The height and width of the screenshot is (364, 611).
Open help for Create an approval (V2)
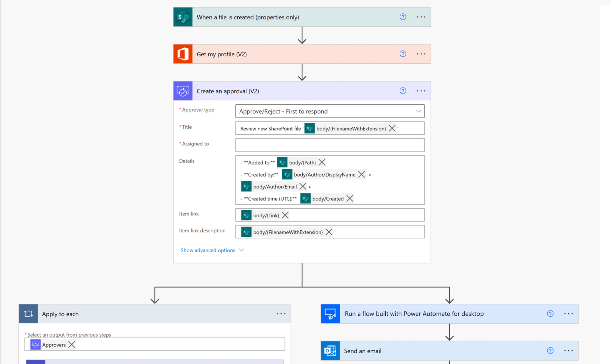click(x=403, y=91)
